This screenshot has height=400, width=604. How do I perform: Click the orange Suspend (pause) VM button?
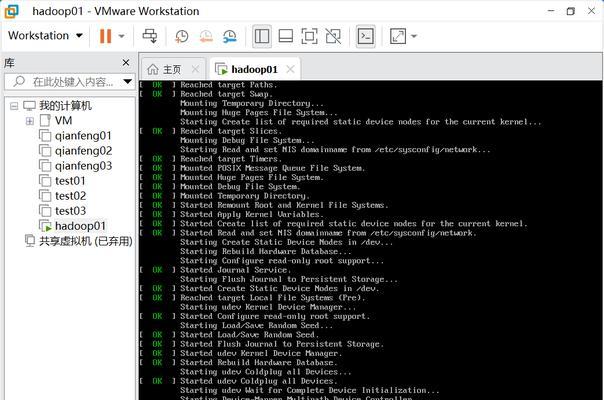pos(105,36)
